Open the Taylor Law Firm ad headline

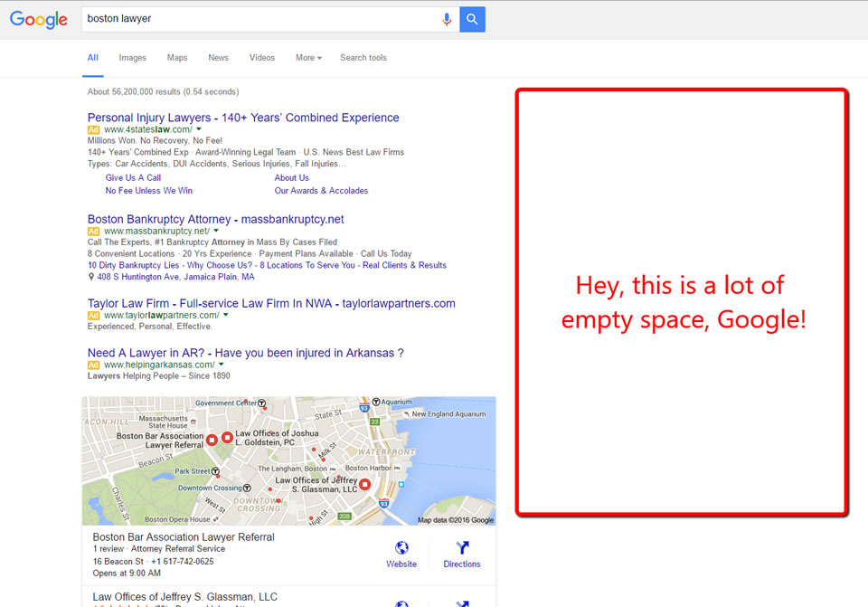tap(271, 304)
